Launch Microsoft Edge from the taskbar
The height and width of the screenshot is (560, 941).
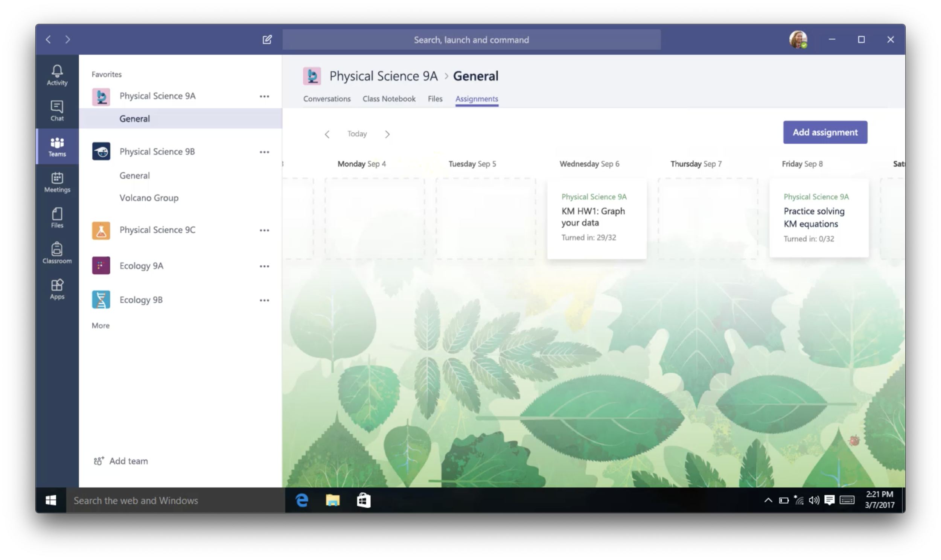302,501
